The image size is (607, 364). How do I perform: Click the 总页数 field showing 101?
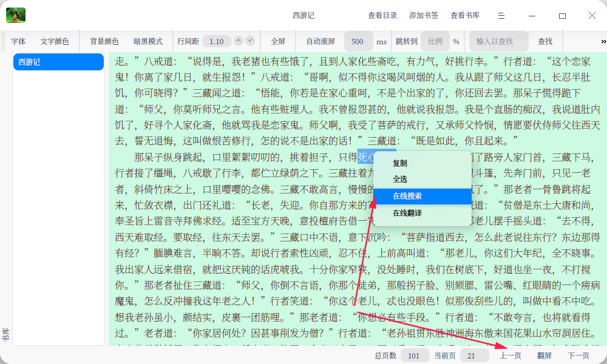[x=415, y=356]
